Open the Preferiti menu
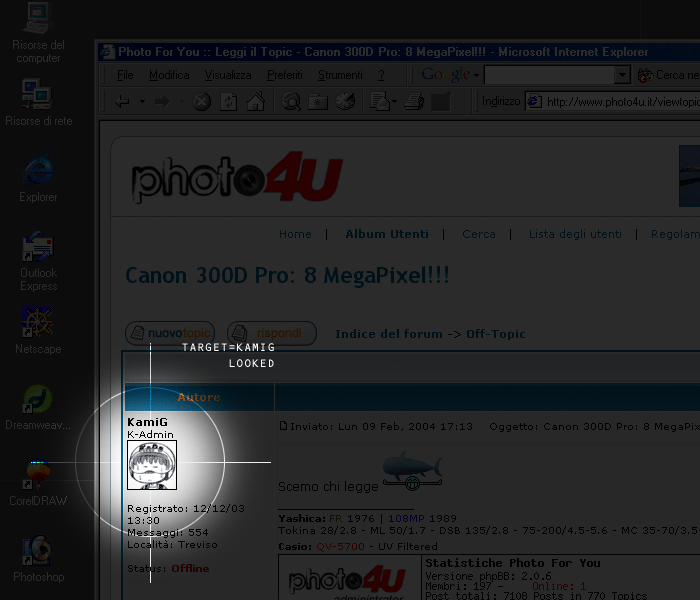Image resolution: width=700 pixels, height=600 pixels. (285, 75)
